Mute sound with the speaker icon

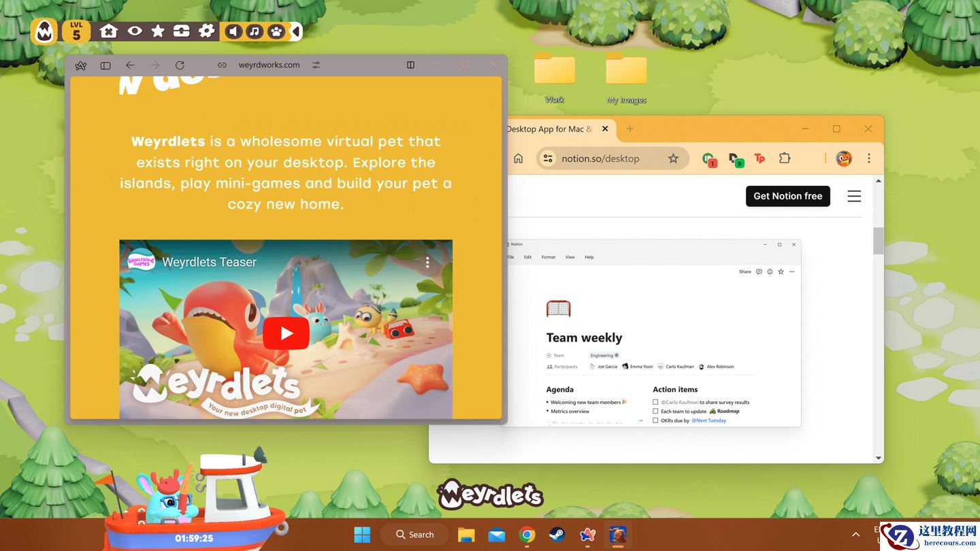(233, 31)
